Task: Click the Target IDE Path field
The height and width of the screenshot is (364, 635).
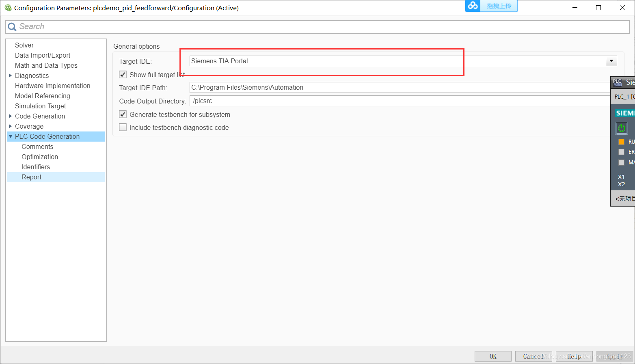Action: 400,87
